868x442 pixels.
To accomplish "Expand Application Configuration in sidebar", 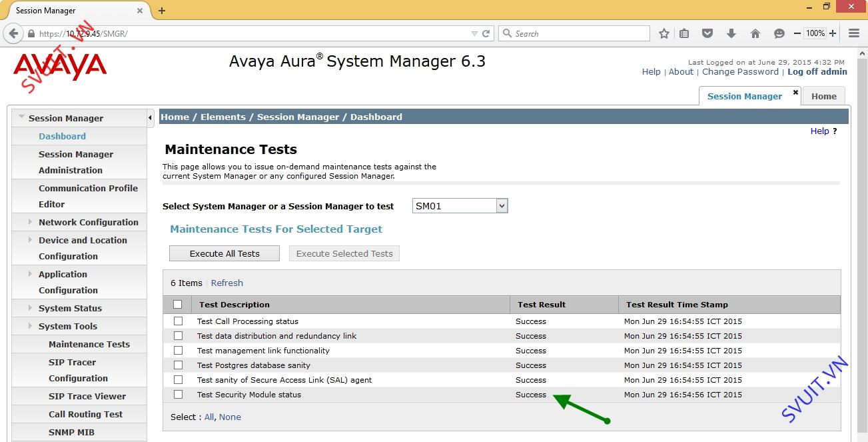I will click(x=31, y=274).
